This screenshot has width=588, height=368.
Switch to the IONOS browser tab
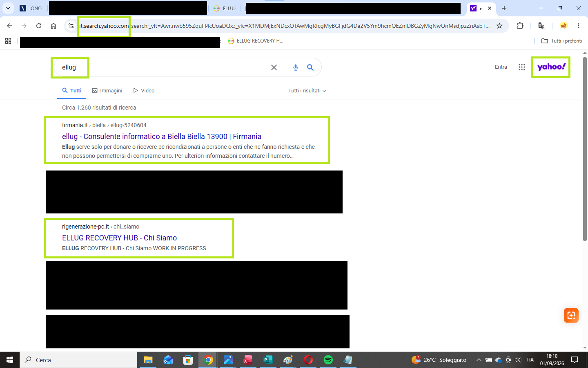(x=31, y=8)
